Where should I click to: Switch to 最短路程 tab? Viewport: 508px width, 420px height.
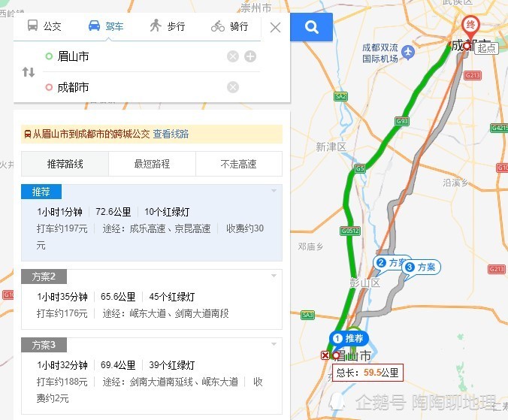(x=152, y=164)
